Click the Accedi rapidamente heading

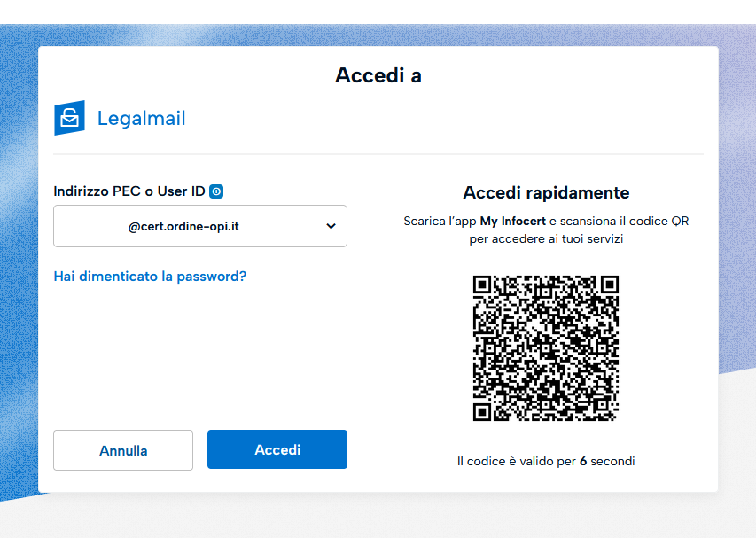[x=546, y=193]
